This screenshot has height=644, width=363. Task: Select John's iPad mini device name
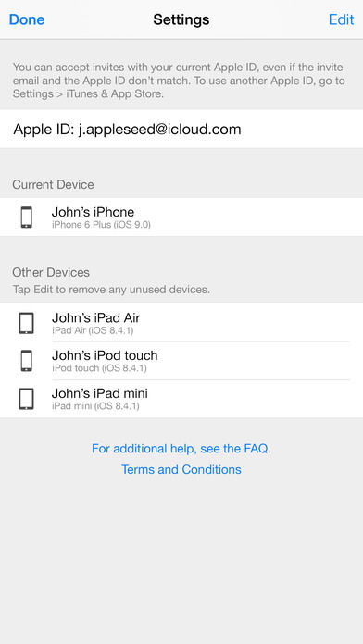point(99,393)
